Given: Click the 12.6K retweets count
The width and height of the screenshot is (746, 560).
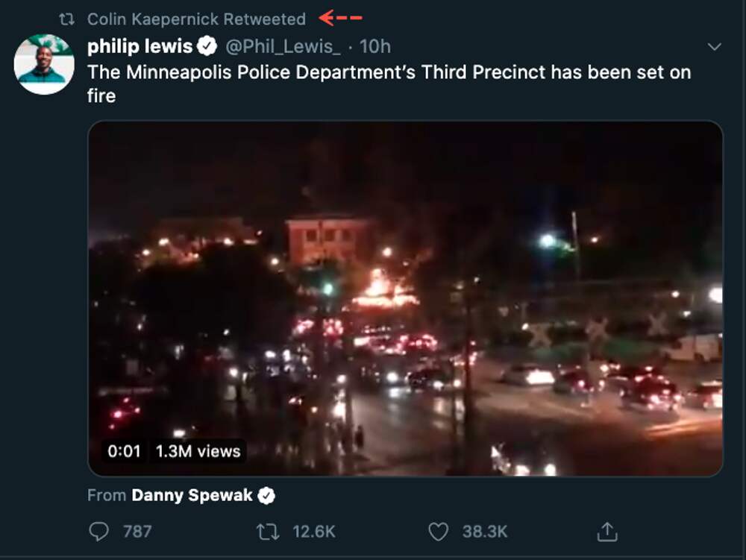Looking at the screenshot, I should click(313, 531).
